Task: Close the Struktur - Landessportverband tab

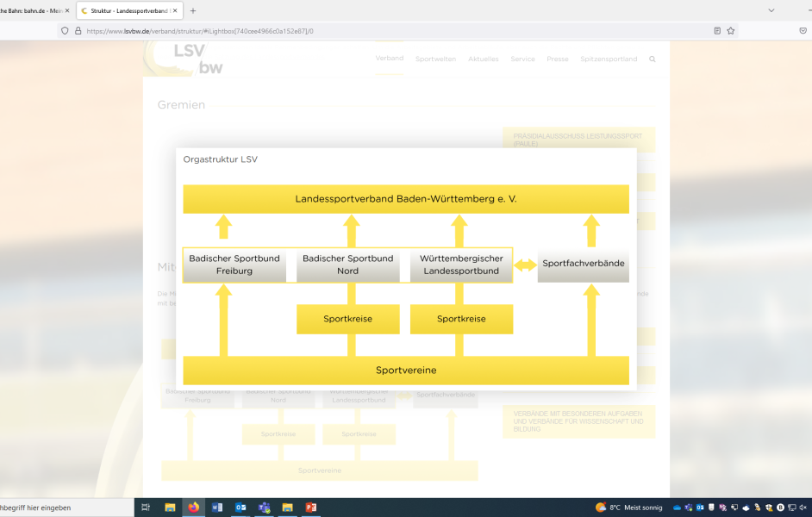Action: click(x=175, y=10)
